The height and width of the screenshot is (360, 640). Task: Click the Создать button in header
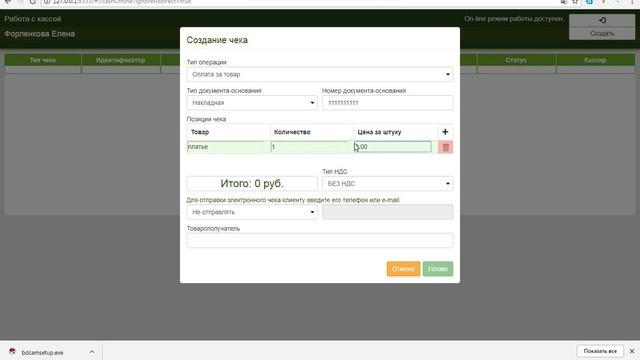point(602,33)
